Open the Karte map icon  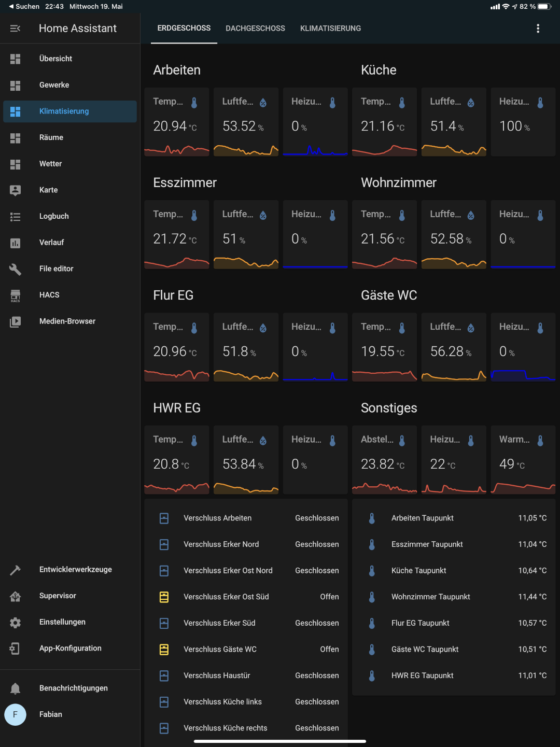point(15,190)
